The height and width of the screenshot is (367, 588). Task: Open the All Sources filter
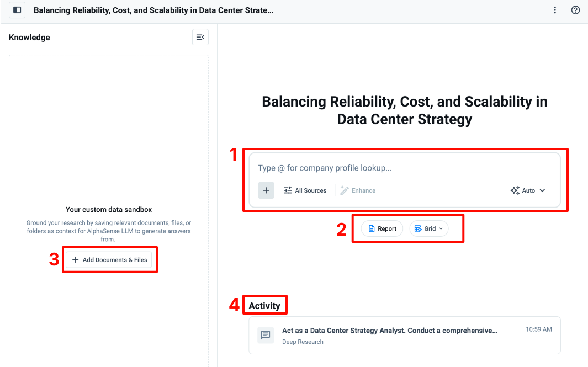click(x=305, y=190)
